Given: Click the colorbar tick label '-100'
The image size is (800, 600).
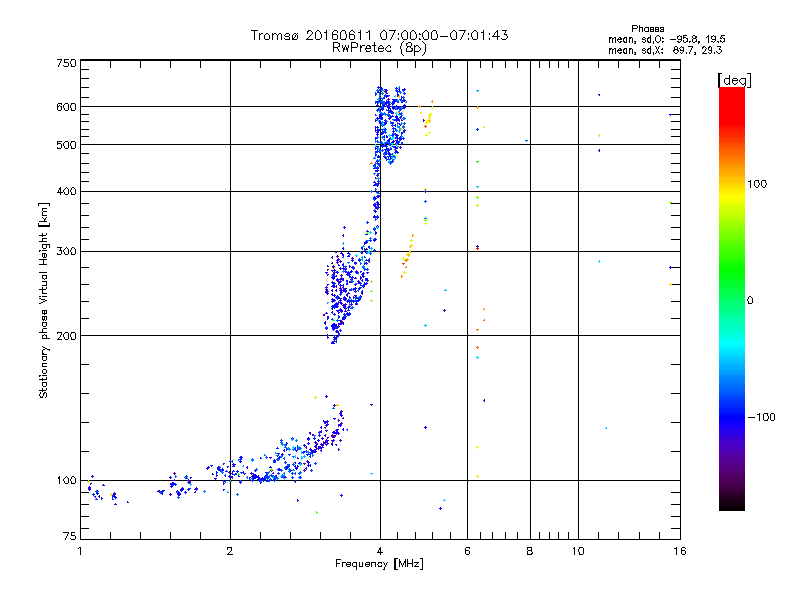Looking at the screenshot, I should click(761, 417).
